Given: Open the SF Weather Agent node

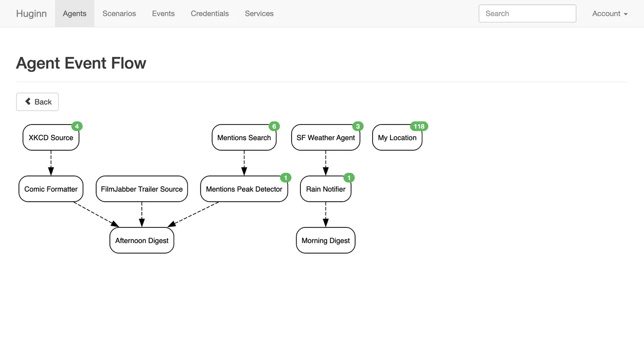Looking at the screenshot, I should (x=326, y=137).
